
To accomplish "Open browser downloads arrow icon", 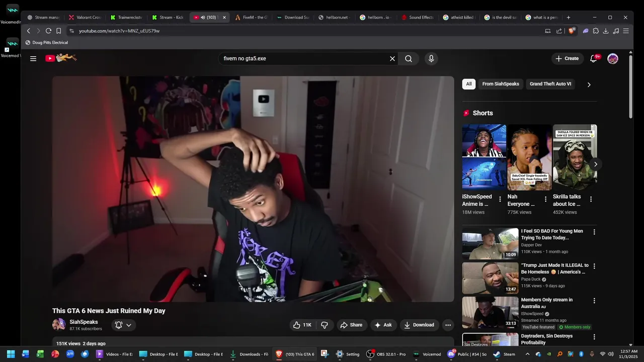I will click(x=606, y=31).
